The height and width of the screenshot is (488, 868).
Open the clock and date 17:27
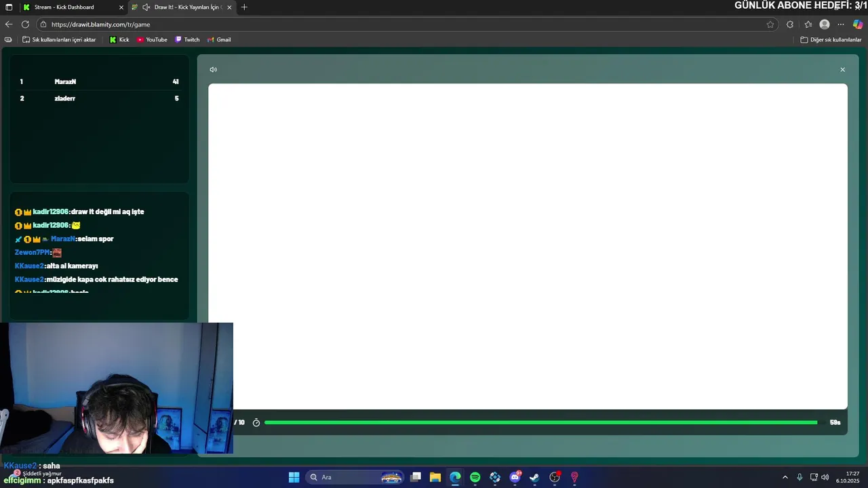pos(848,477)
